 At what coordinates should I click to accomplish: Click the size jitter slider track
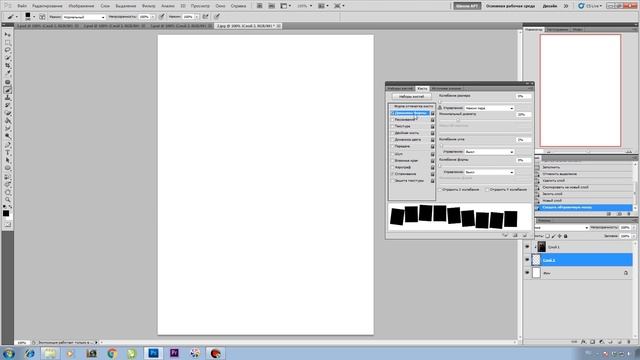(485, 102)
